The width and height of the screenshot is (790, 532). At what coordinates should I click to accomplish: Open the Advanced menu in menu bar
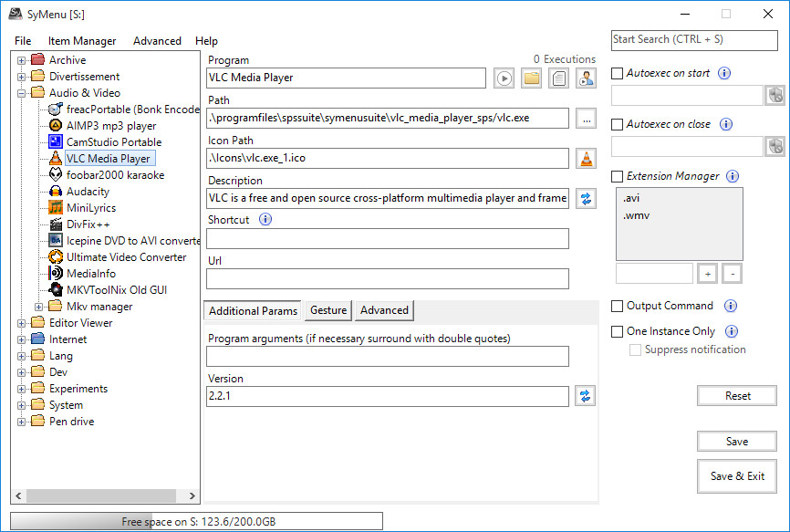click(x=157, y=41)
